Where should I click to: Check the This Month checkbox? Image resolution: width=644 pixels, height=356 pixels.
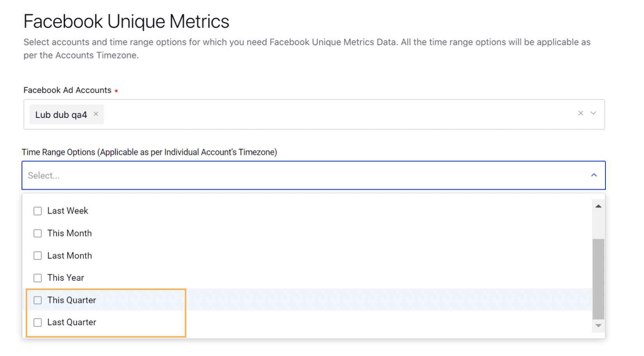coord(38,233)
